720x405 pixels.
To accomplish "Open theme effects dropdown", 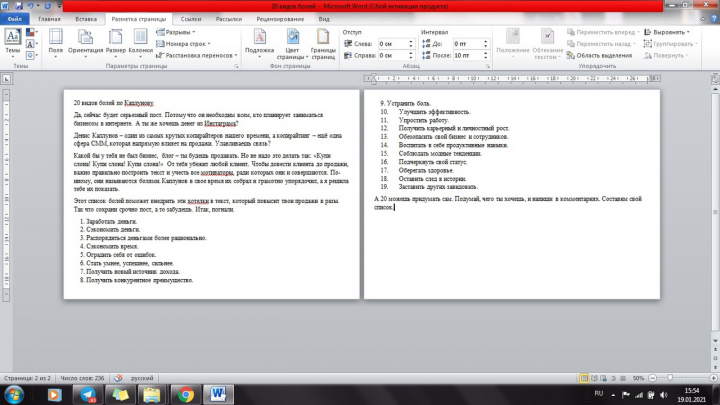I will coord(32,55).
